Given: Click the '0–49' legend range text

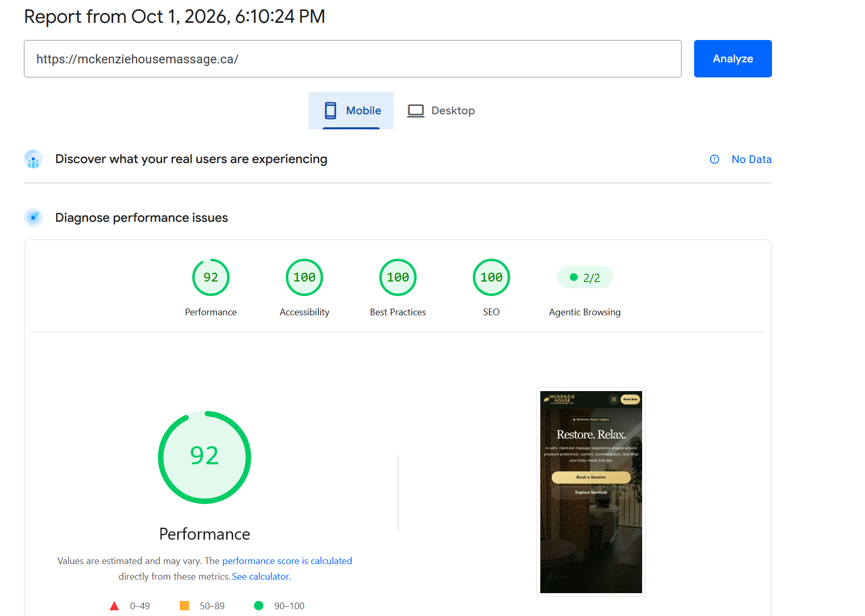Looking at the screenshot, I should tap(140, 606).
